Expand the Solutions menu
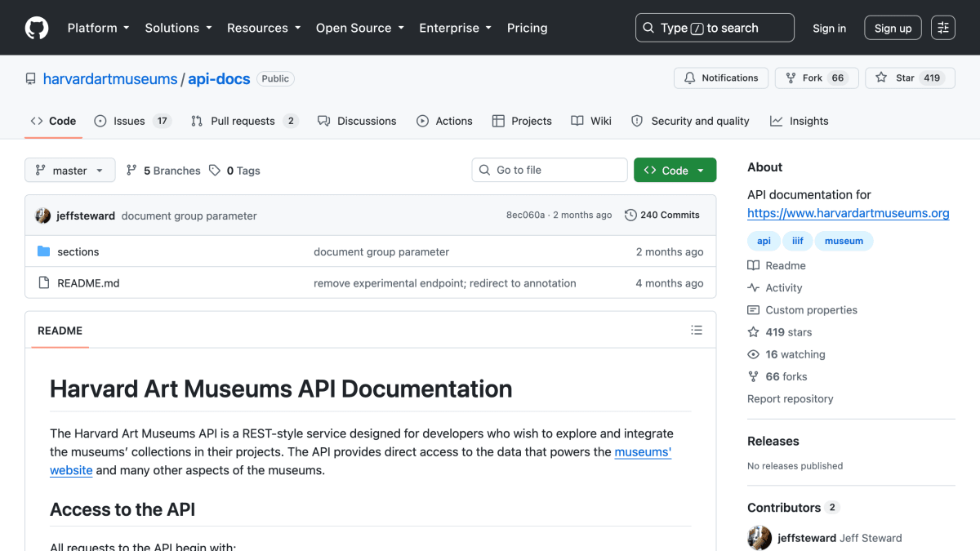 (x=178, y=28)
